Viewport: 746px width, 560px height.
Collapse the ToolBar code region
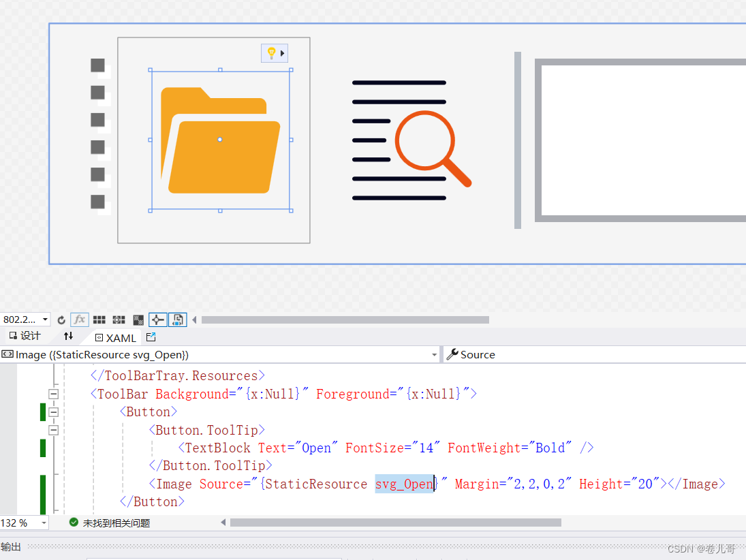53,394
